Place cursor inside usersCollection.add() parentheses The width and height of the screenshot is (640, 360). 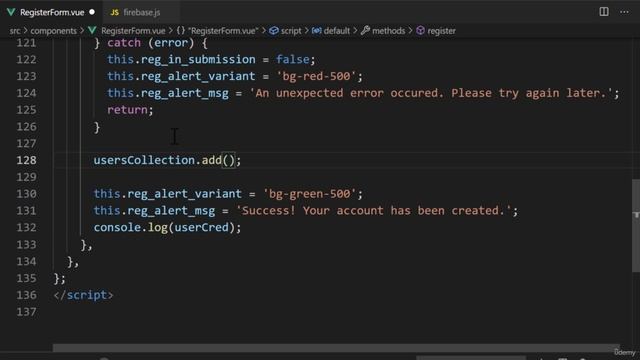(x=229, y=160)
